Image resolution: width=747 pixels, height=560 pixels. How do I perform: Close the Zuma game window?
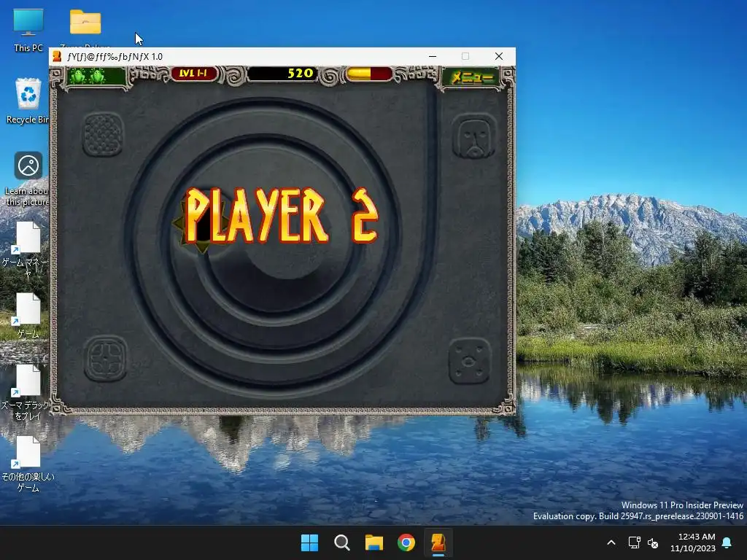pyautogui.click(x=499, y=56)
